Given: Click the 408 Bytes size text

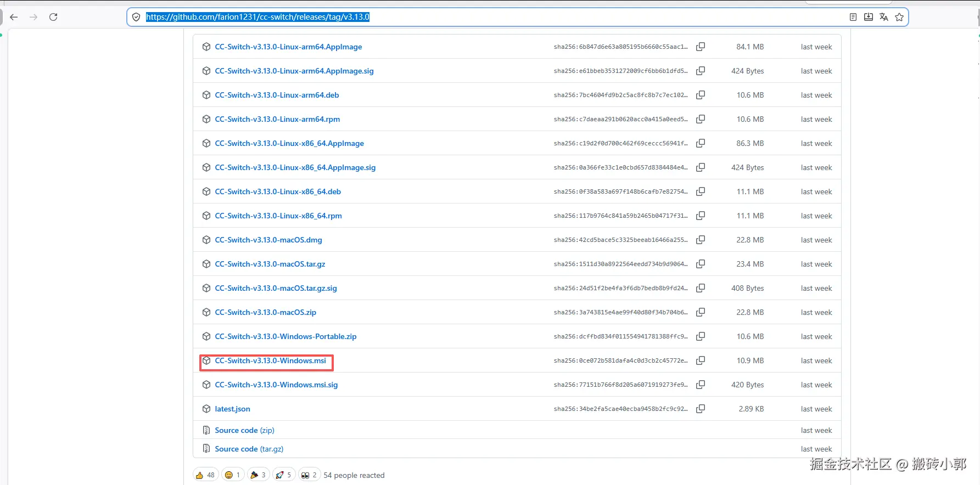Looking at the screenshot, I should pos(748,288).
